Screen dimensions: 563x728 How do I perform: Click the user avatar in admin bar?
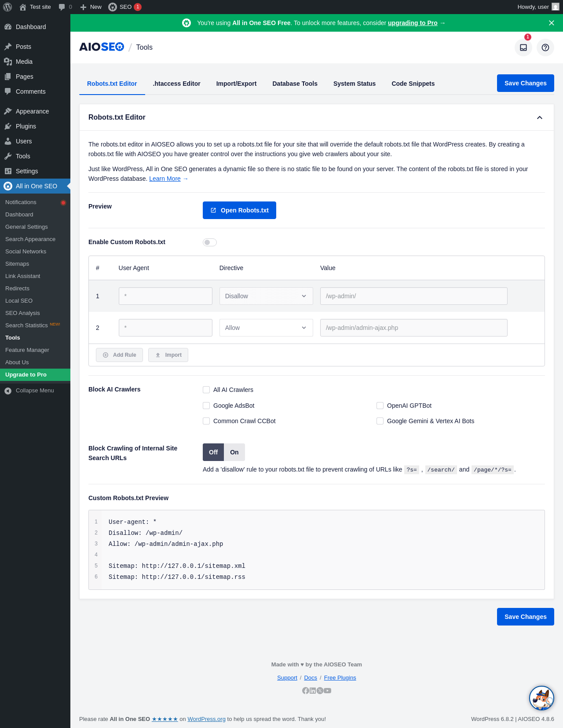[x=556, y=7]
